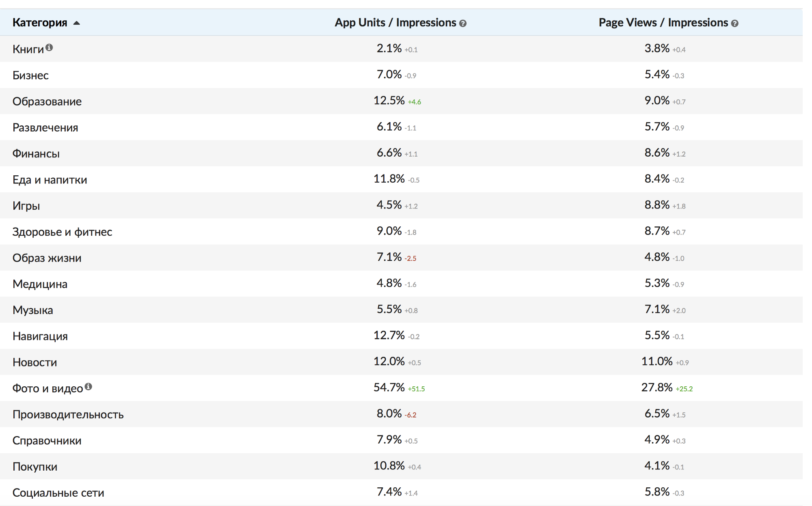Open the Игры category
The image size is (812, 506).
26,206
